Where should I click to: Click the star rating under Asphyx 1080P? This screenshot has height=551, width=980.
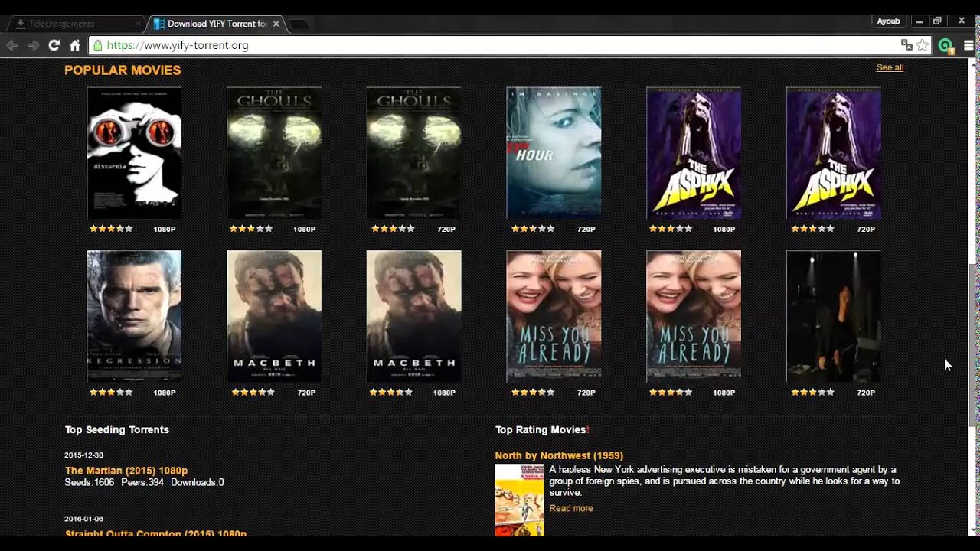671,229
